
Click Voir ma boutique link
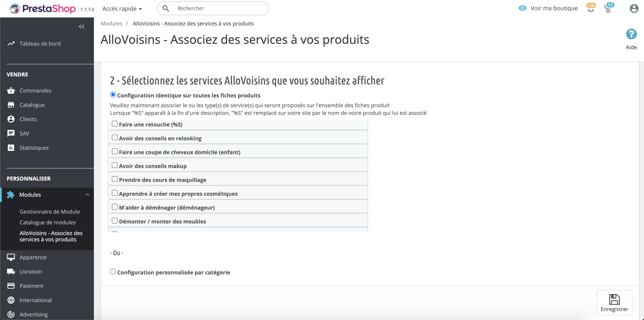coord(554,8)
